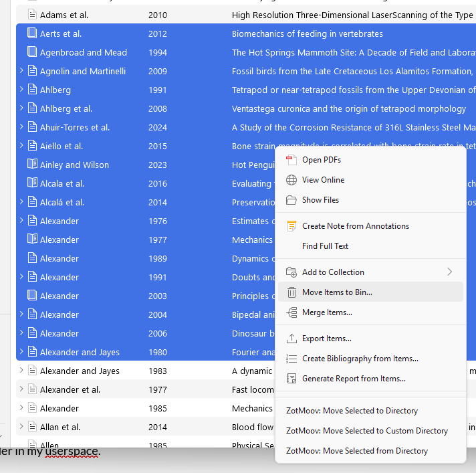Image resolution: width=476 pixels, height=473 pixels.
Task: Click the Export Items icon
Action: point(291,339)
